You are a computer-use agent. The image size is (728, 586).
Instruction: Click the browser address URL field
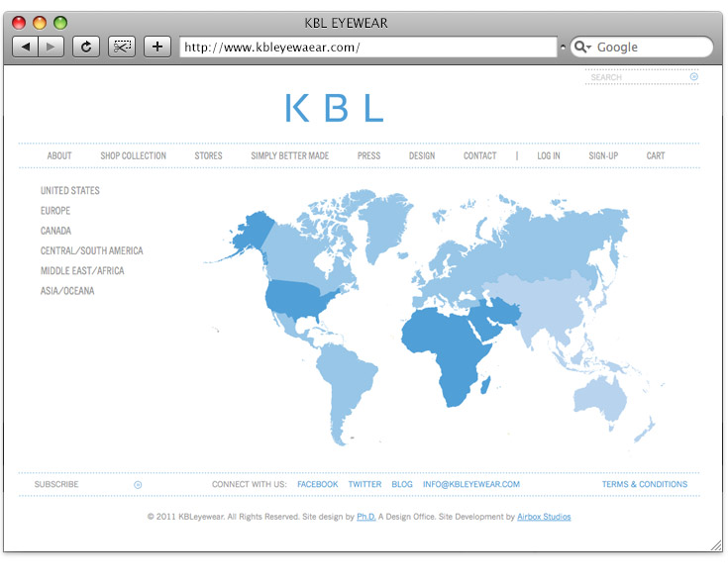pos(367,48)
